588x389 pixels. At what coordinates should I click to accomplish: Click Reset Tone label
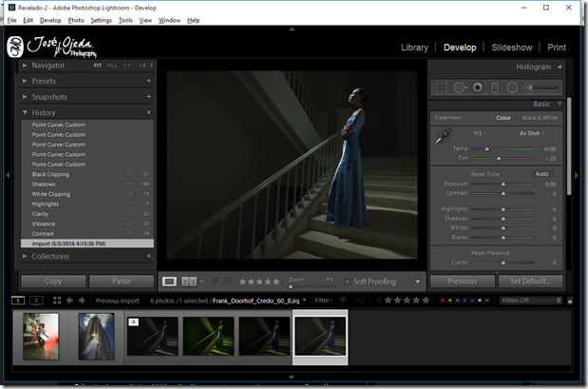point(485,174)
